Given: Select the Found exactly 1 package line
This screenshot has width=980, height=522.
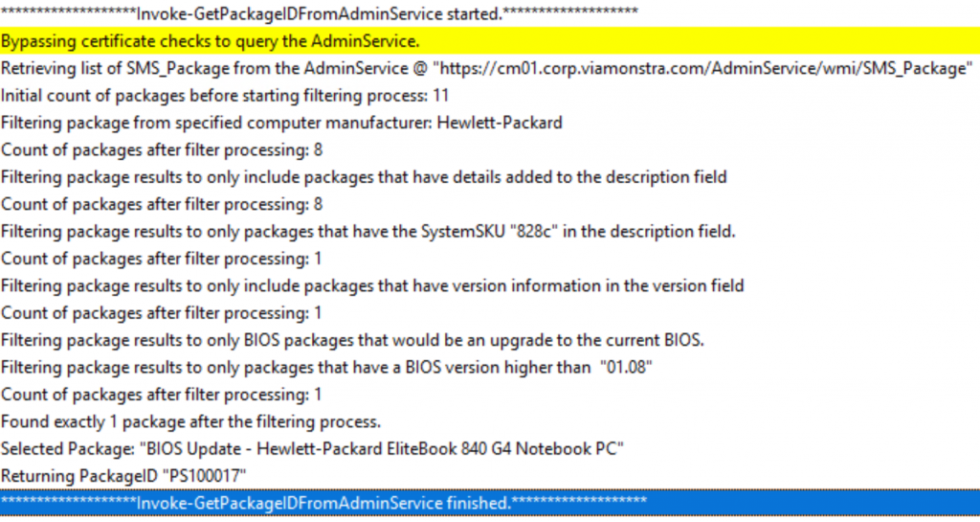Looking at the screenshot, I should [490, 421].
